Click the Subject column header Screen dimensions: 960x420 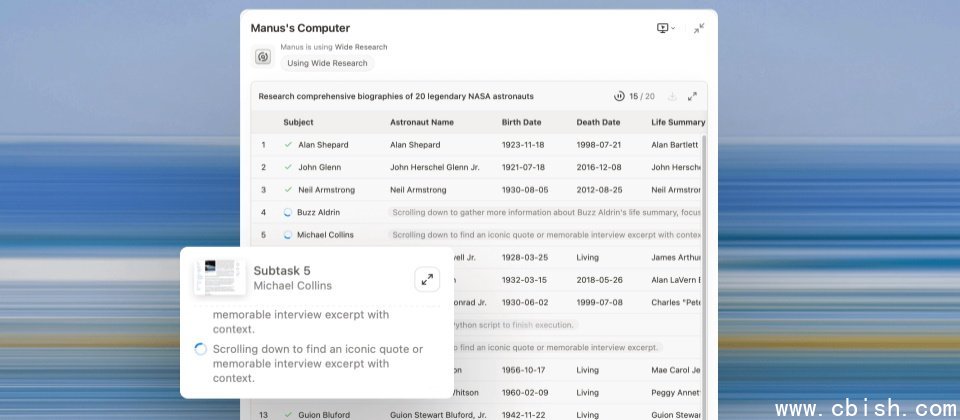point(298,122)
